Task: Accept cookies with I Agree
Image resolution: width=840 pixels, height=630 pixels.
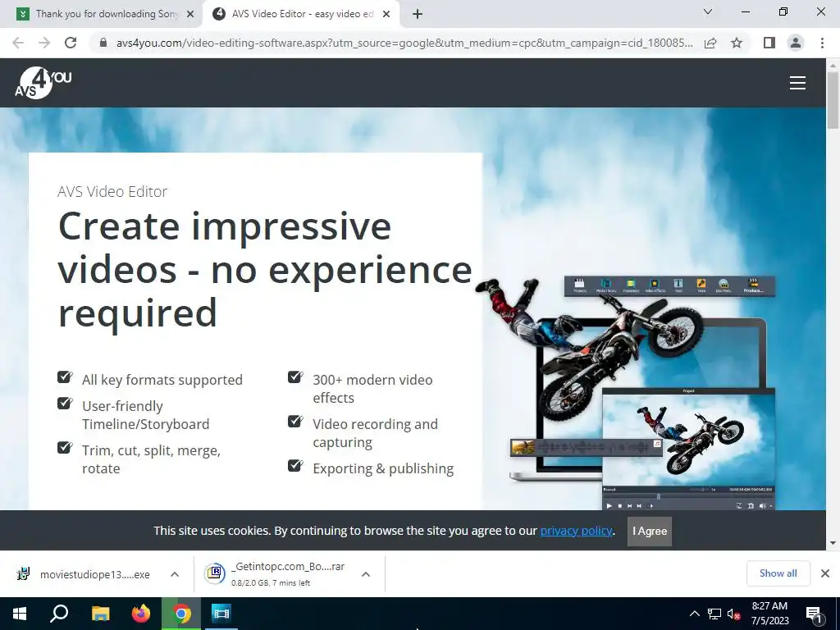Action: pyautogui.click(x=650, y=531)
